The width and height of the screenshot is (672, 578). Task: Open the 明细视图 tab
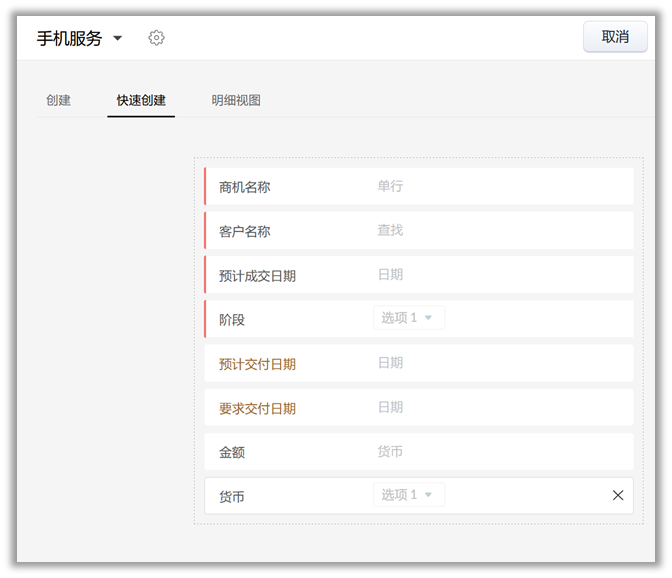[x=236, y=100]
